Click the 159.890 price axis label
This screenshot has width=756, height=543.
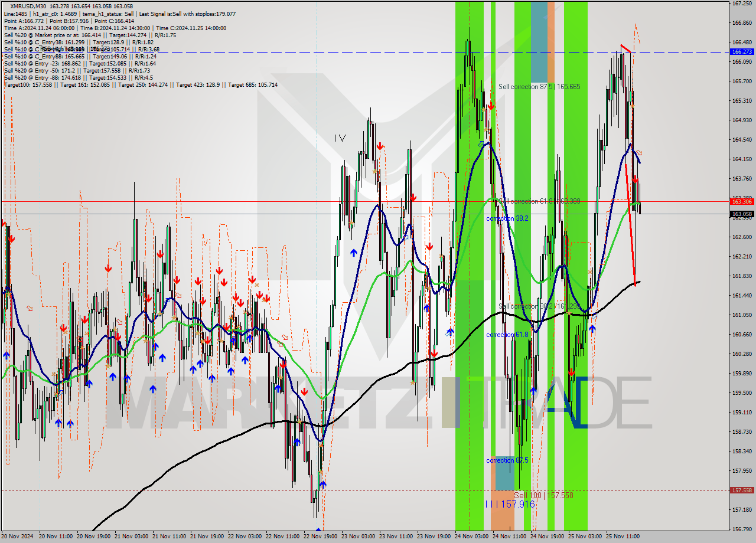coord(742,374)
